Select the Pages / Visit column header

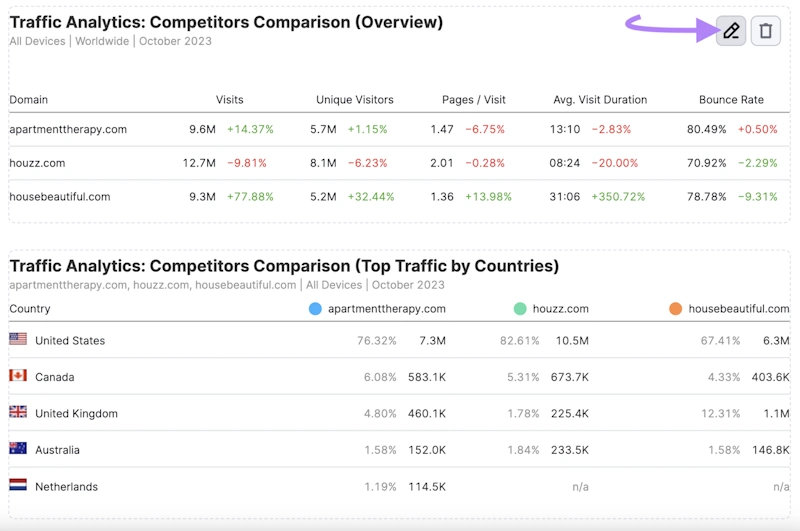click(473, 99)
